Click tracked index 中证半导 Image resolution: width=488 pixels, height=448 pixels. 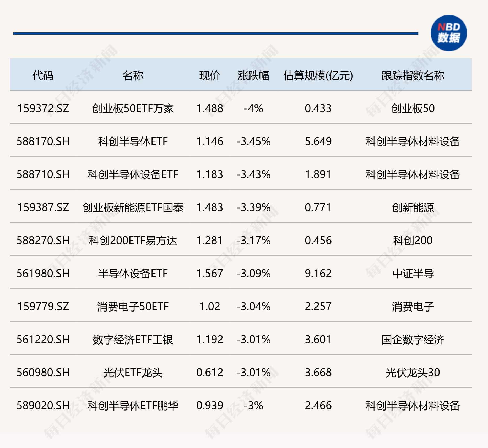pos(413,274)
